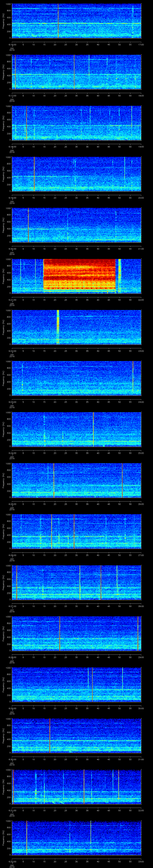Viewport: 153px width, 868px height.
Task: Click the 25:00 end time label
Action: 141,453
